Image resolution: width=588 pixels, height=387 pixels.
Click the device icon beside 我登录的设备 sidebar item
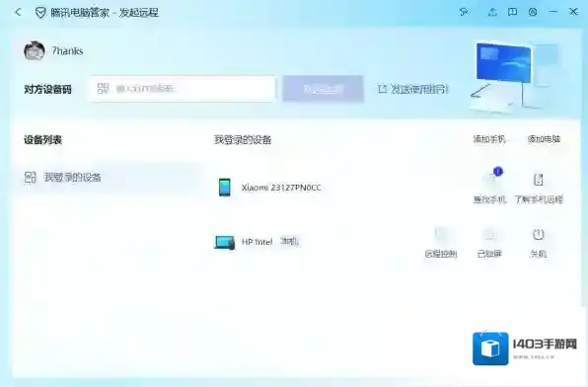coord(30,177)
